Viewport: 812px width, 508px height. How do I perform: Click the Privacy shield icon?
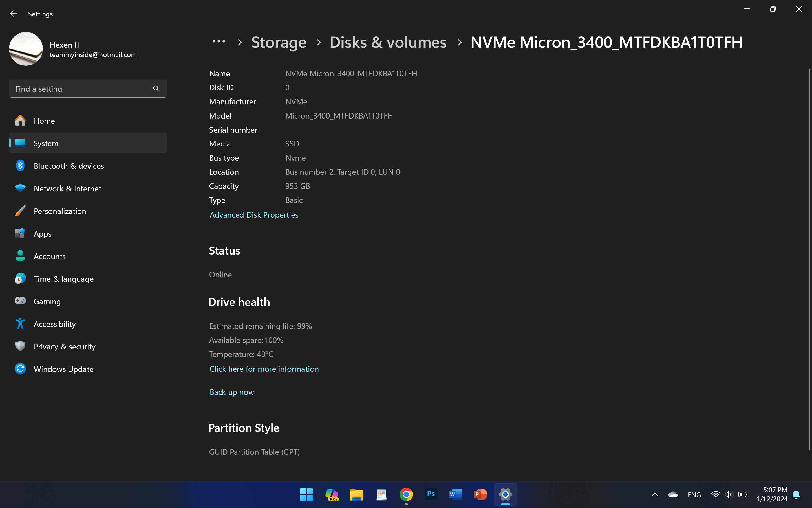pos(20,346)
